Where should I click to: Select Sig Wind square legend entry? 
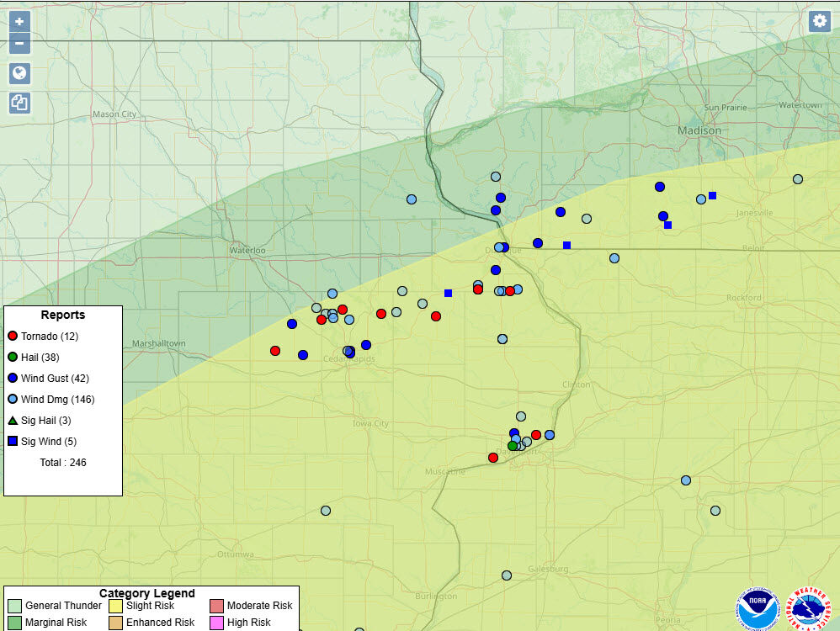13,442
